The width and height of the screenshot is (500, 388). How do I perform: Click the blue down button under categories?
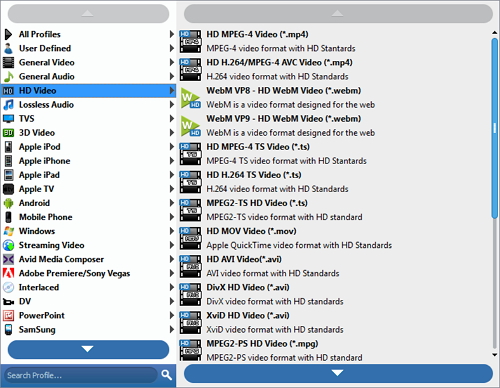tap(88, 349)
